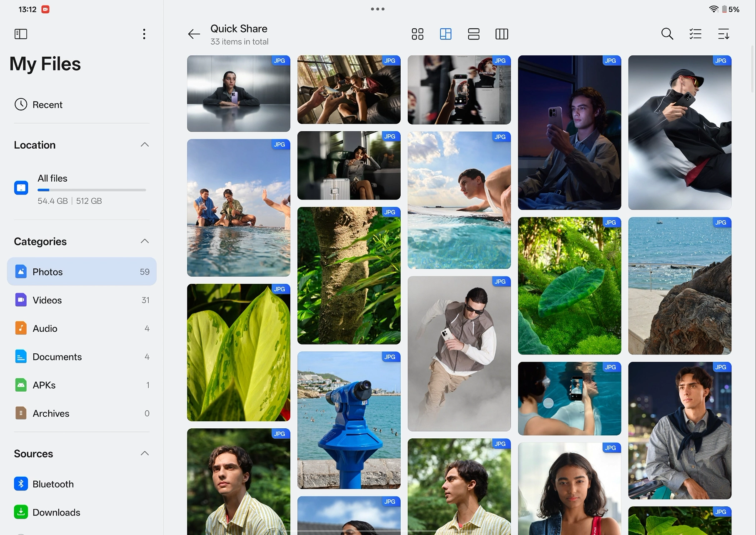The height and width of the screenshot is (535, 756).
Task: Open photo of large taro leaf in ferns
Action: tap(569, 286)
